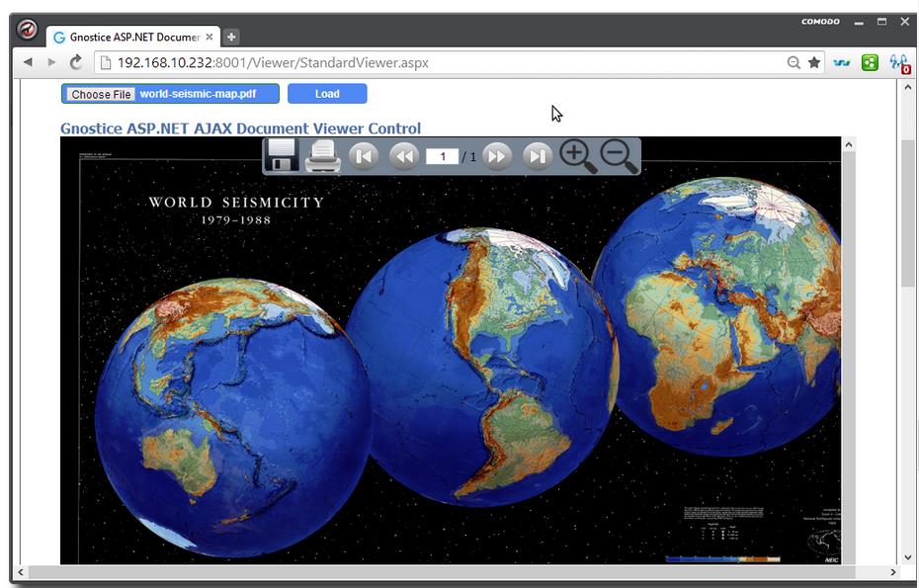Click the Save document floppy disk icon

click(282, 155)
